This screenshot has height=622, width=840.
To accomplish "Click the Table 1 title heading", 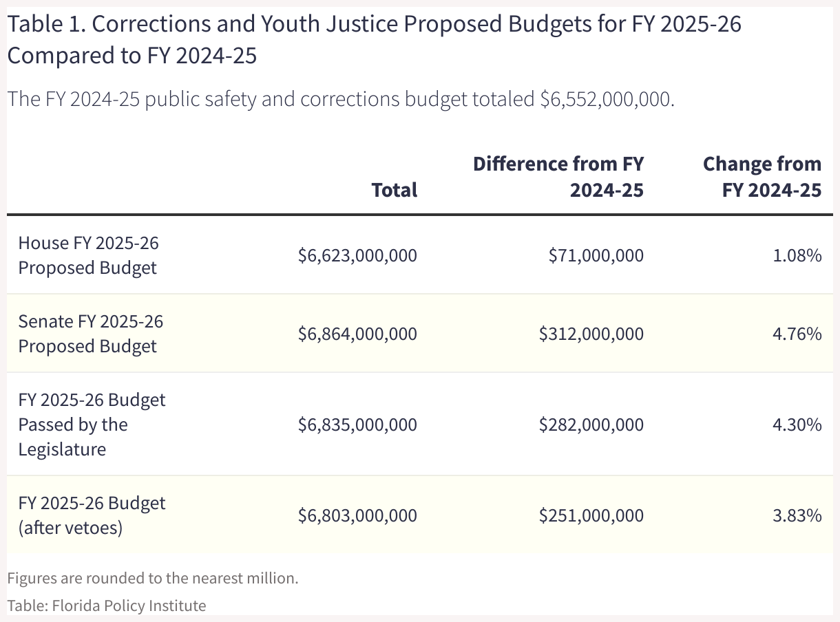I will click(x=374, y=39).
